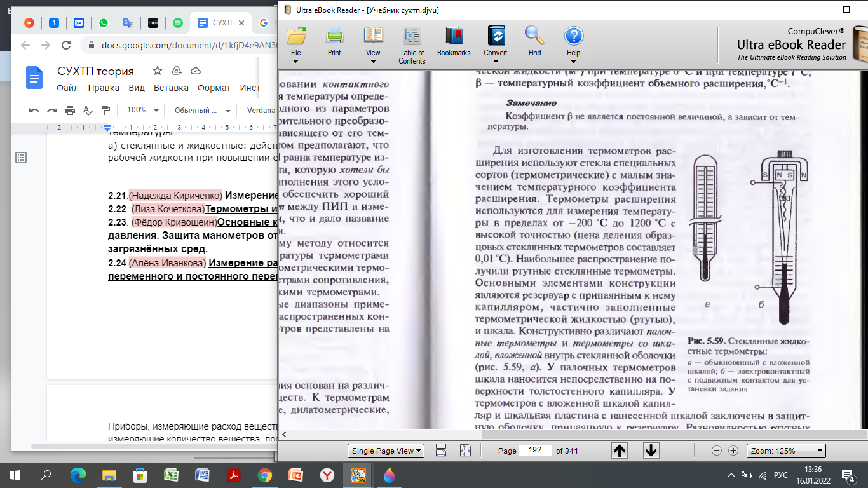Expand the File button dropdown arrow
Screen dimensions: 868x488
pyautogui.click(x=296, y=62)
